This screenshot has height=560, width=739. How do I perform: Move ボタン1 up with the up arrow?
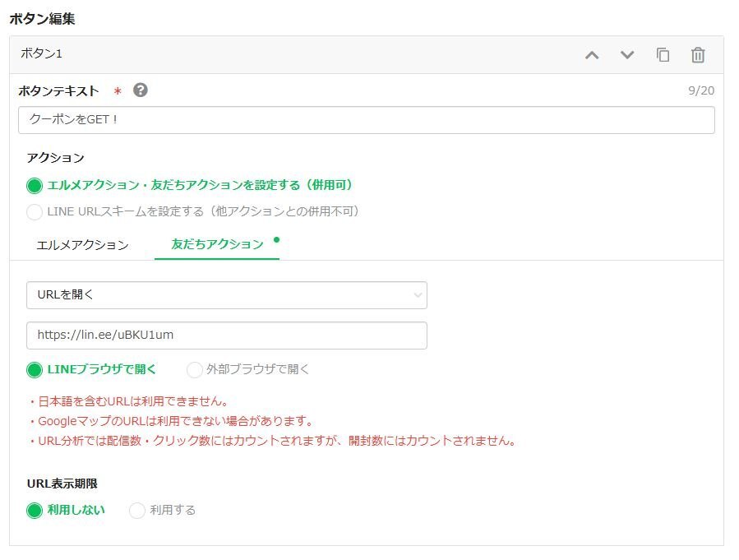tap(592, 55)
